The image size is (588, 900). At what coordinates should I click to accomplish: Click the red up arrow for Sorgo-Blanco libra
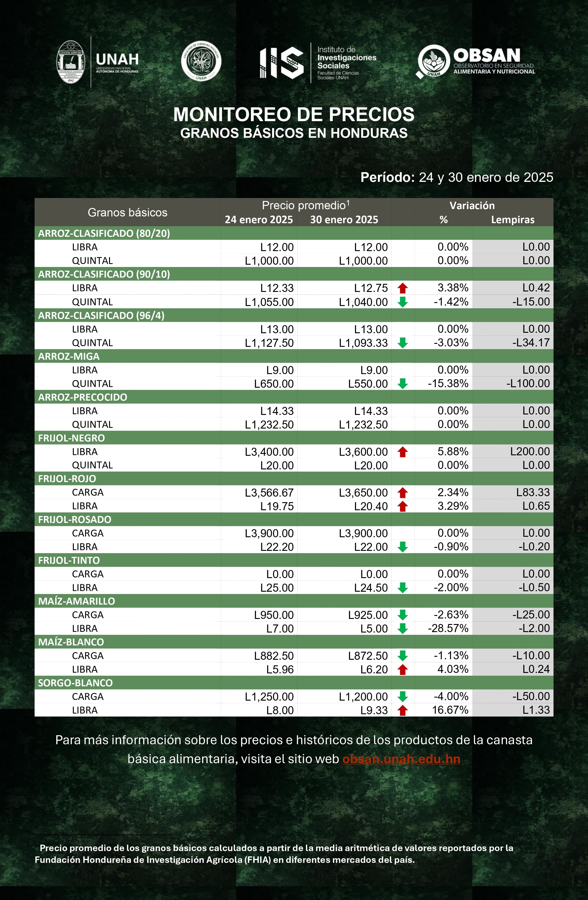coord(402,711)
